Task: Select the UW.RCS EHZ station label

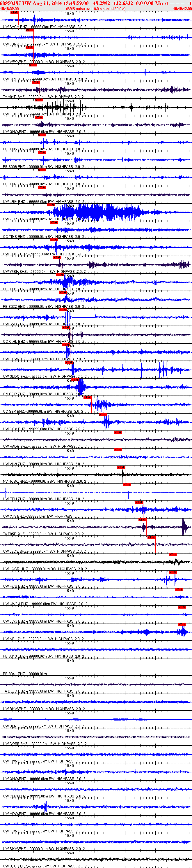Action: tap(43, 587)
